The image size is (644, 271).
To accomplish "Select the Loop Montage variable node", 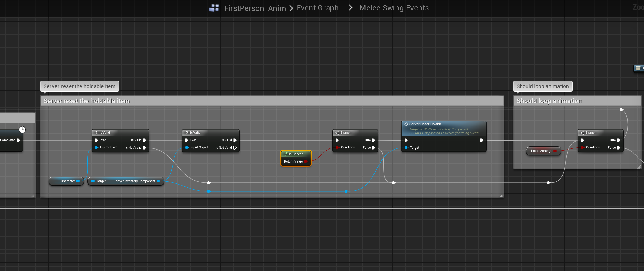I will click(541, 151).
